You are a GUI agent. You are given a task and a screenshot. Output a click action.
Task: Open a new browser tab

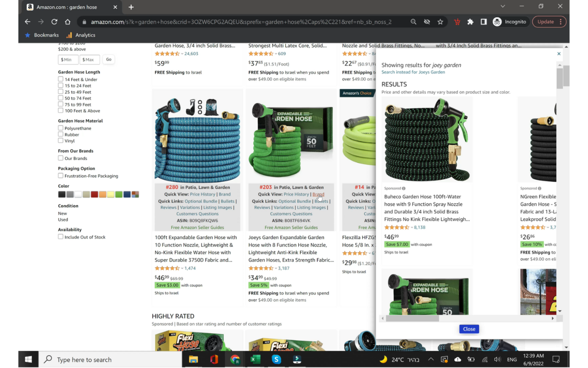[131, 7]
